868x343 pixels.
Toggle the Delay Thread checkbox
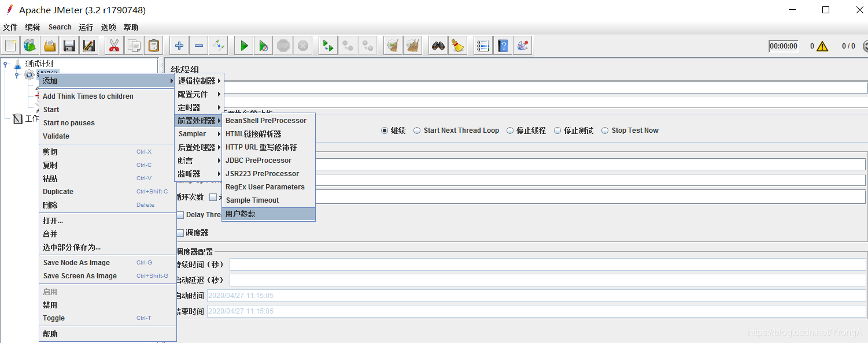[180, 215]
